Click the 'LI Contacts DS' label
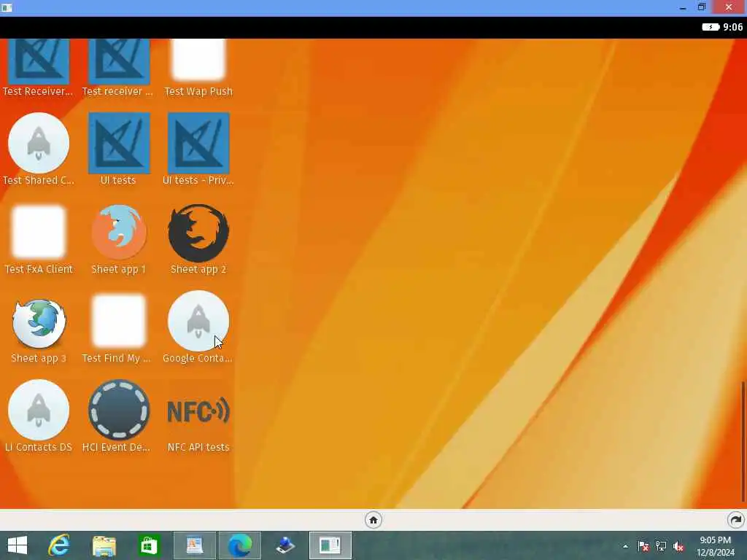 coord(39,447)
